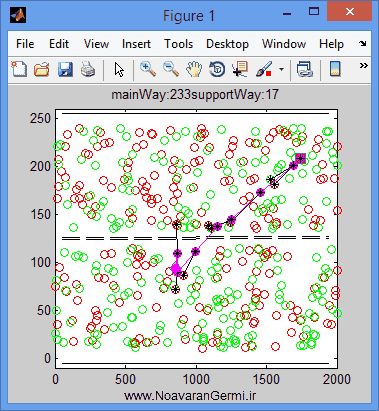Expand the menu bar overflow arrow
The height and width of the screenshot is (411, 379).
click(x=363, y=43)
